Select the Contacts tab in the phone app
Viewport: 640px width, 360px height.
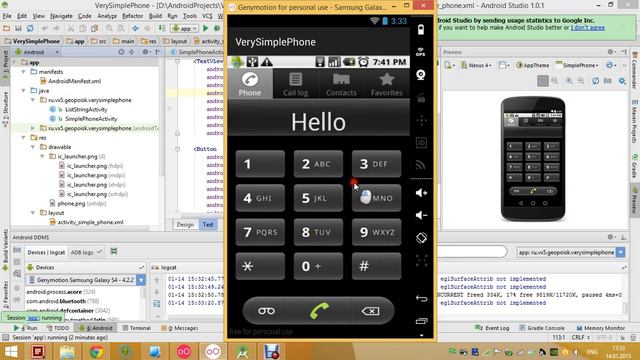point(341,84)
